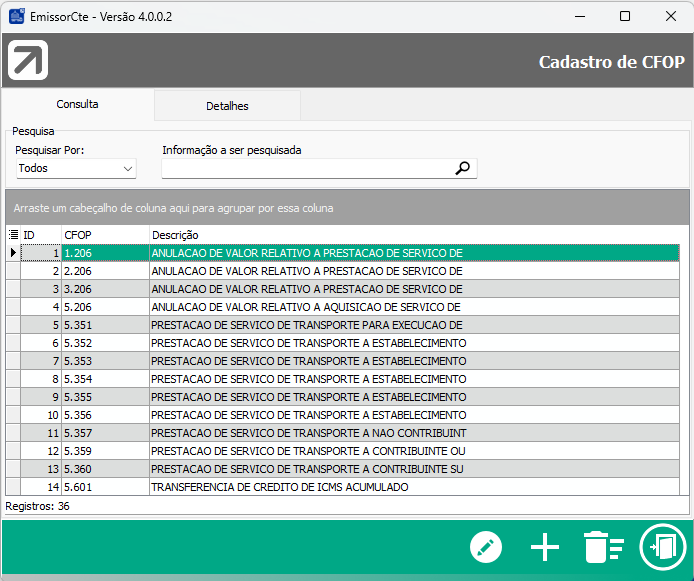Click the EmissorCte title bar app icon
694x581 pixels.
(x=16, y=16)
